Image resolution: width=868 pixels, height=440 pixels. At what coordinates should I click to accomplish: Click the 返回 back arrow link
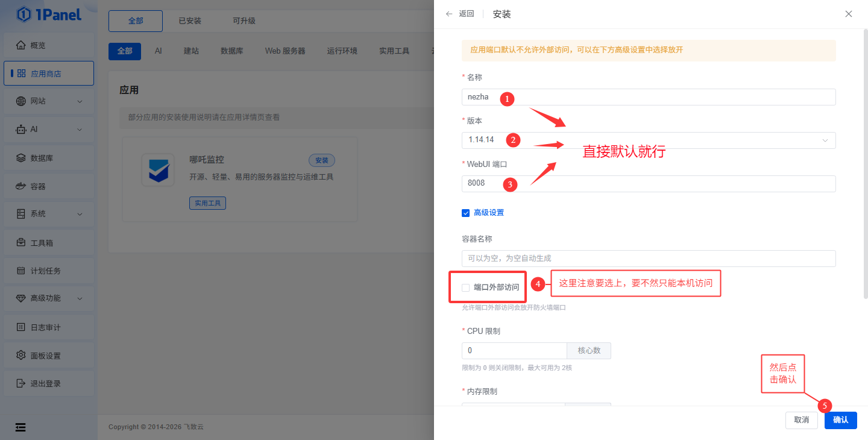[x=460, y=14]
